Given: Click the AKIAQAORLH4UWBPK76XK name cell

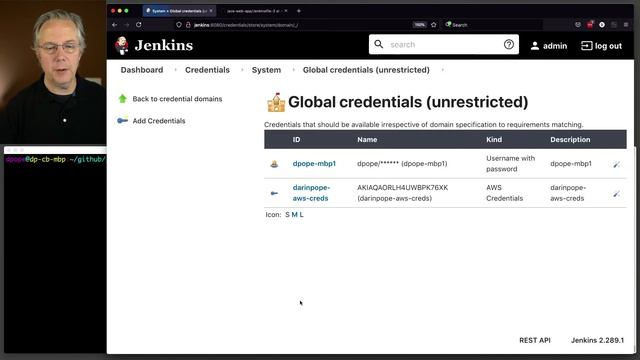Looking at the screenshot, I should (x=402, y=193).
